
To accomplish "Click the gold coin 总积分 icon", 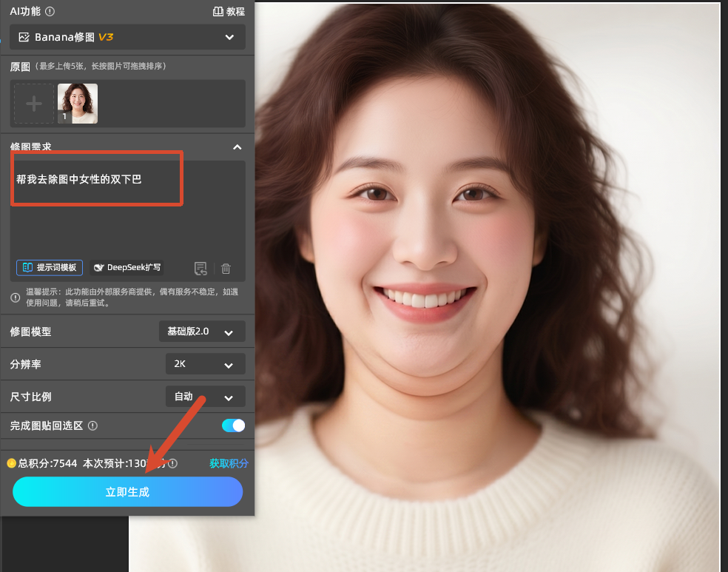I will point(12,463).
